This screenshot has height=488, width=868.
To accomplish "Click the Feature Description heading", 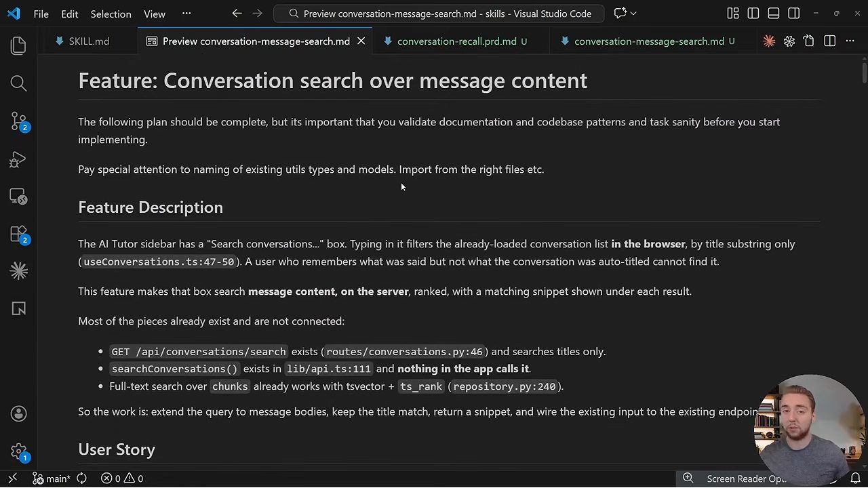I will (x=151, y=207).
